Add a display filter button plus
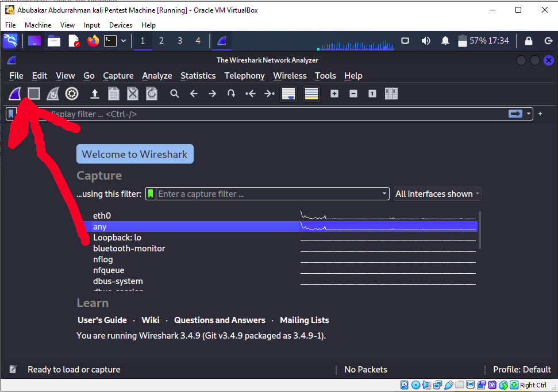This screenshot has width=558, height=392. click(x=540, y=114)
